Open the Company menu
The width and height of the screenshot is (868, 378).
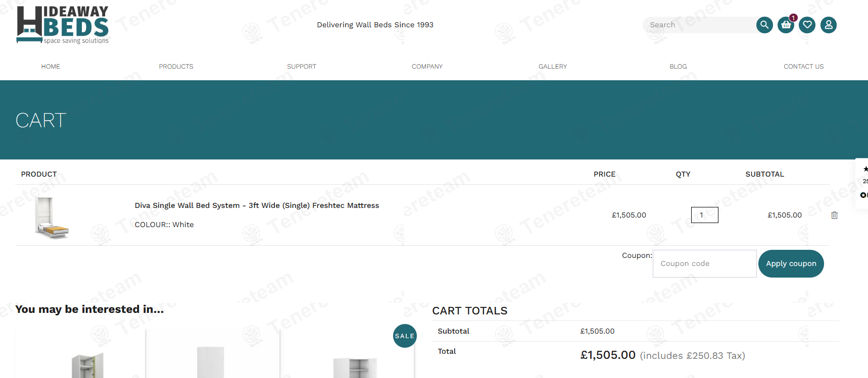tap(427, 67)
